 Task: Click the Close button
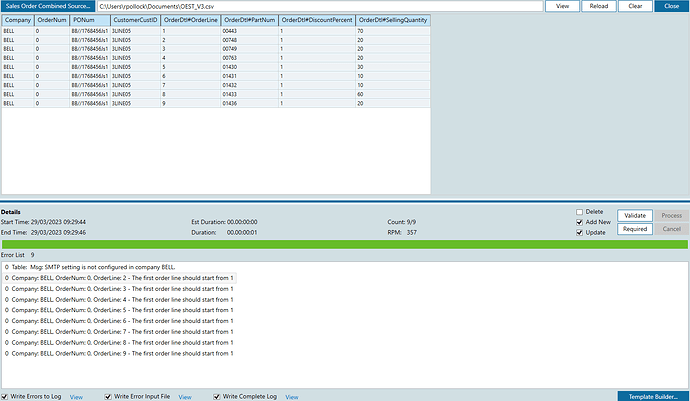click(672, 6)
